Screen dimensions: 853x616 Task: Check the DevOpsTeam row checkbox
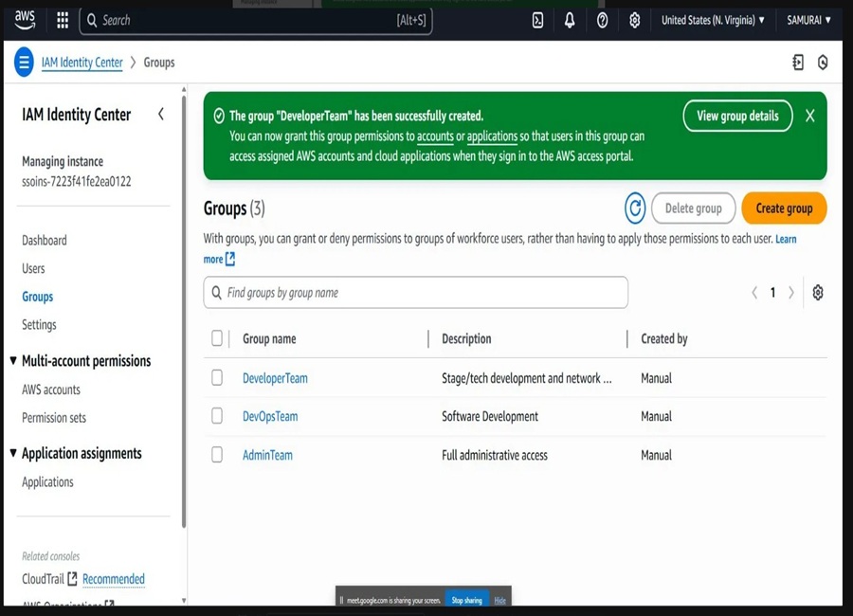[x=217, y=416]
